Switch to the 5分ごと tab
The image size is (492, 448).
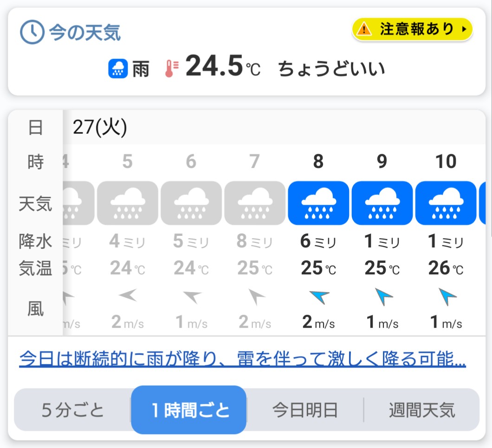pos(73,410)
